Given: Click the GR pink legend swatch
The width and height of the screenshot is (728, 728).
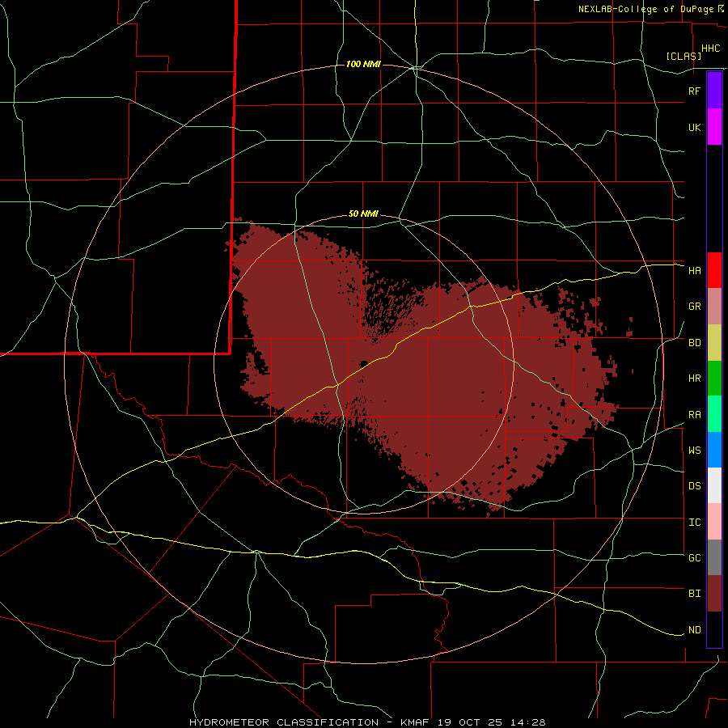Looking at the screenshot, I should tap(714, 307).
